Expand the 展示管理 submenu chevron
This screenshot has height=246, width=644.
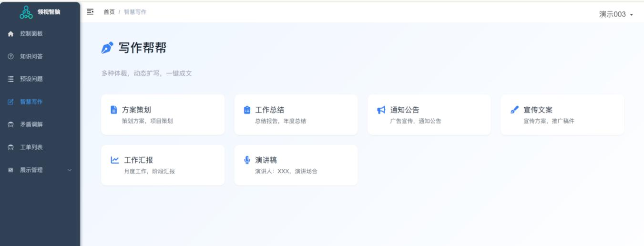(x=70, y=170)
